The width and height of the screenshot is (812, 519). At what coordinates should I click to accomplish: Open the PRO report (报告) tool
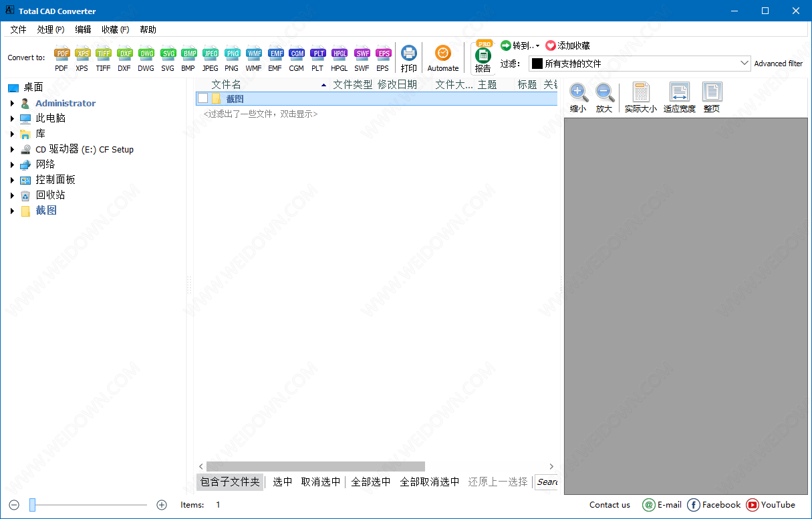pos(483,56)
